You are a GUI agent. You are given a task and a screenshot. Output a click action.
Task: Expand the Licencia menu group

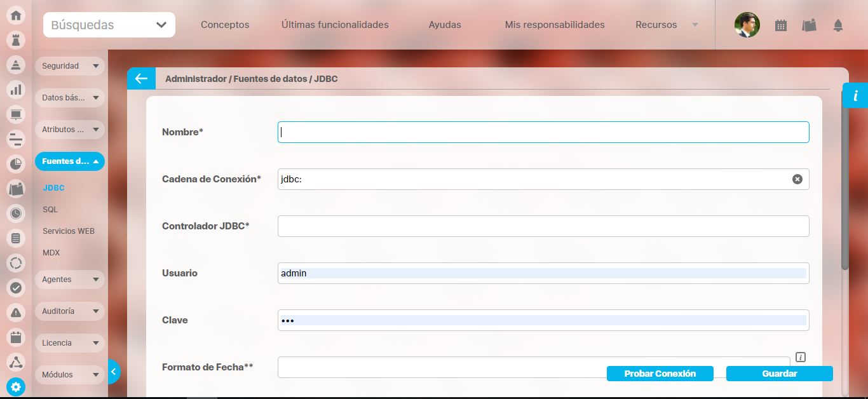click(70, 343)
